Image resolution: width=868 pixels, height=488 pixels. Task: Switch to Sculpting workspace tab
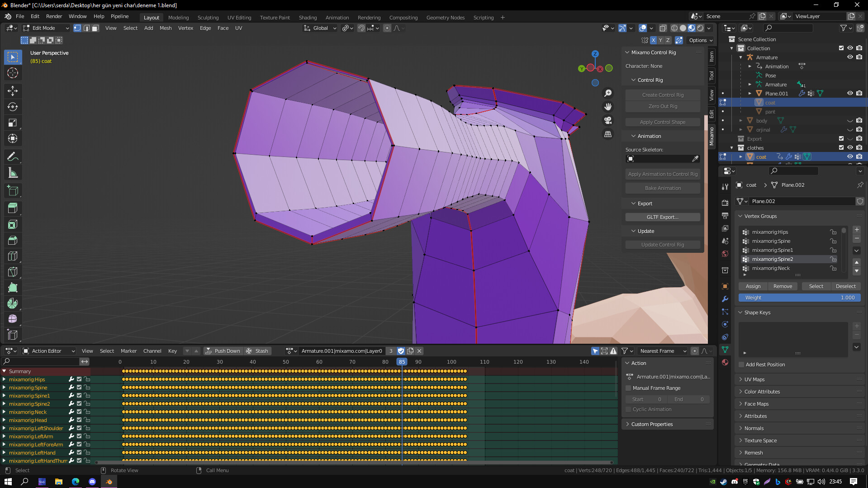[208, 18]
